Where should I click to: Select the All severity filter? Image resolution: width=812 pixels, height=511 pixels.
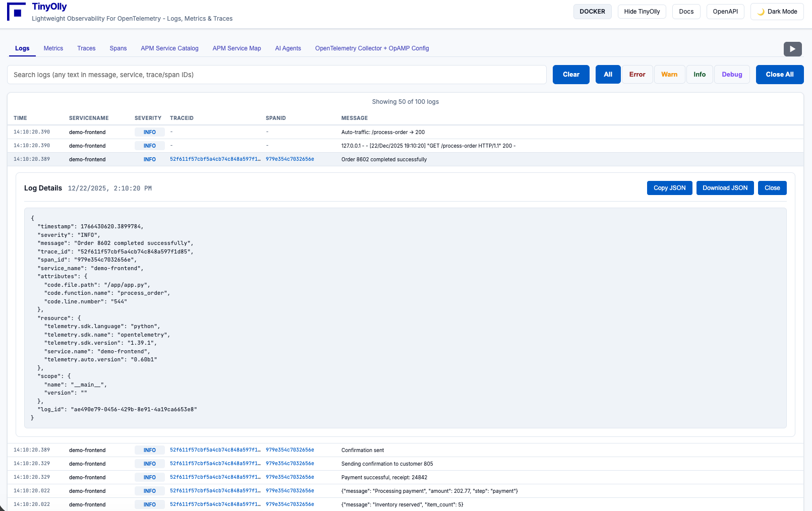click(x=608, y=75)
